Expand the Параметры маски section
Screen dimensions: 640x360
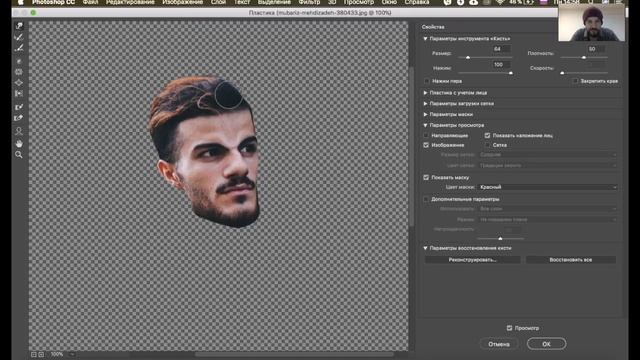click(425, 114)
